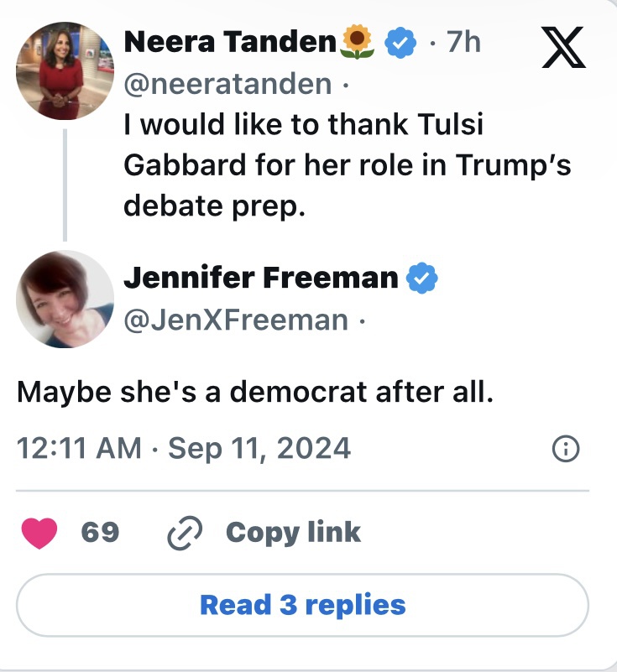Viewport: 617px width, 672px height.
Task: Open Jennifer Freeman's profile picture
Action: pyautogui.click(x=65, y=299)
